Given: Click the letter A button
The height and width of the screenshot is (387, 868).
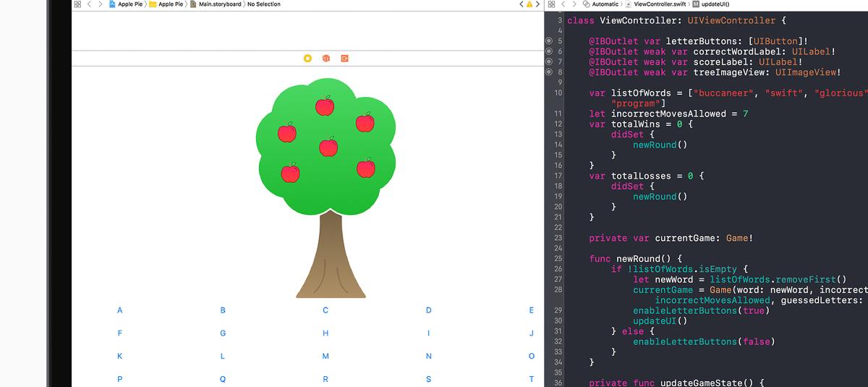Looking at the screenshot, I should point(120,310).
